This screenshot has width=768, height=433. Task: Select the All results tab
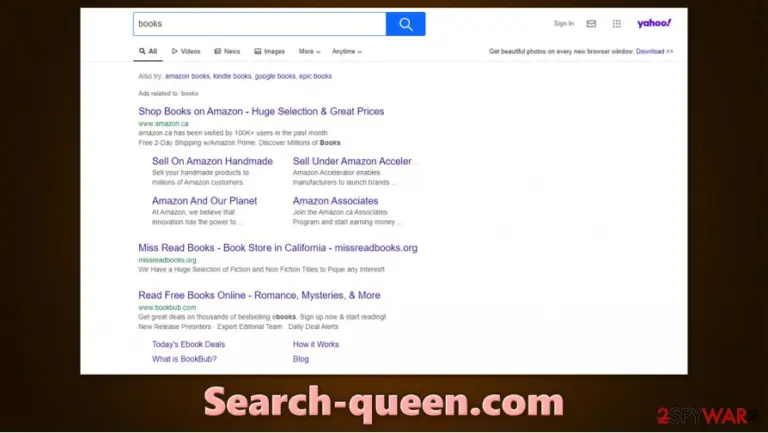click(x=148, y=51)
